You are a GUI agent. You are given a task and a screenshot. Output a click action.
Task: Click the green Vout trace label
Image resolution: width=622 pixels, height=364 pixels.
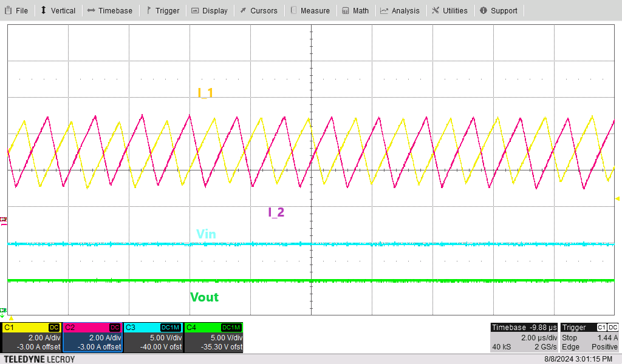[204, 297]
